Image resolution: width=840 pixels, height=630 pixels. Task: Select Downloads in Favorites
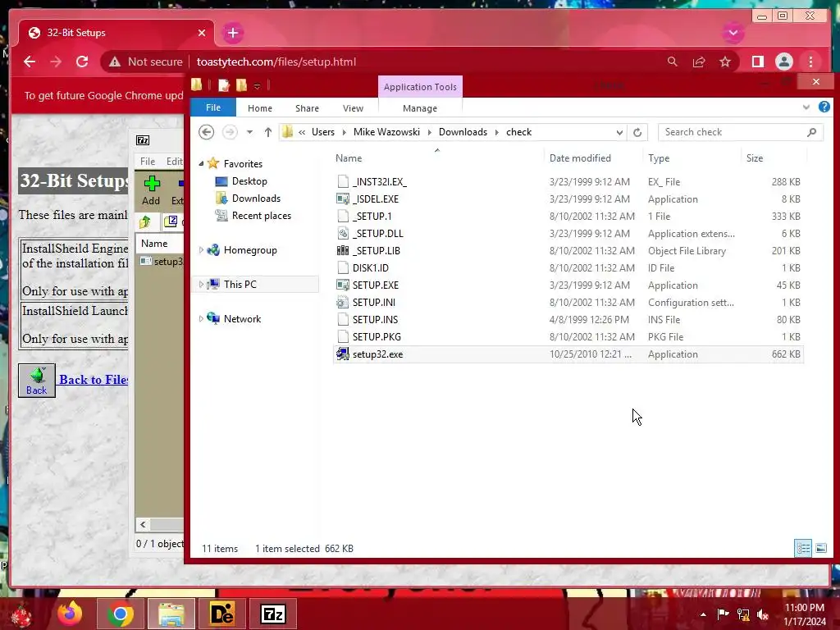tap(256, 199)
